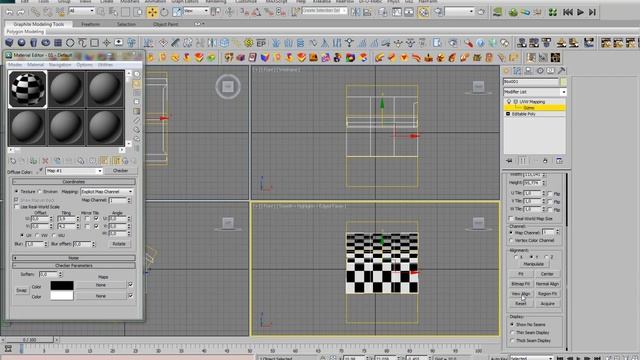Click the black checker color swatch
The width and height of the screenshot is (640, 360).
[x=62, y=285]
